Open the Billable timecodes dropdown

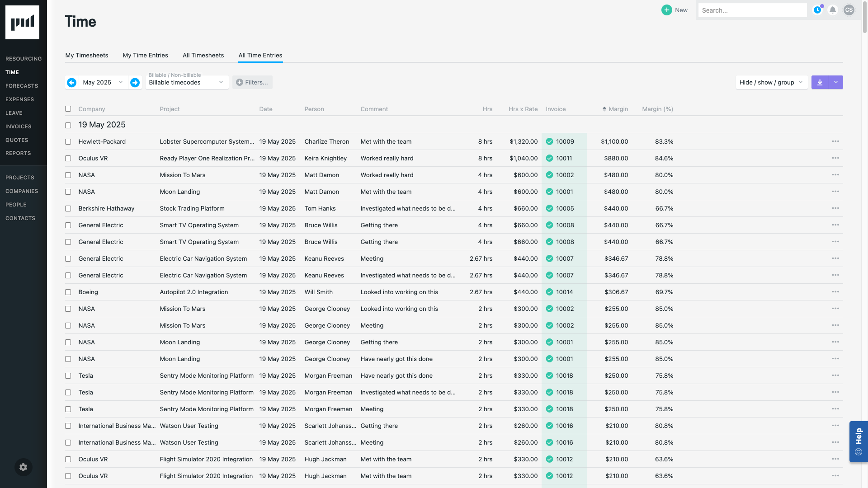(x=187, y=82)
